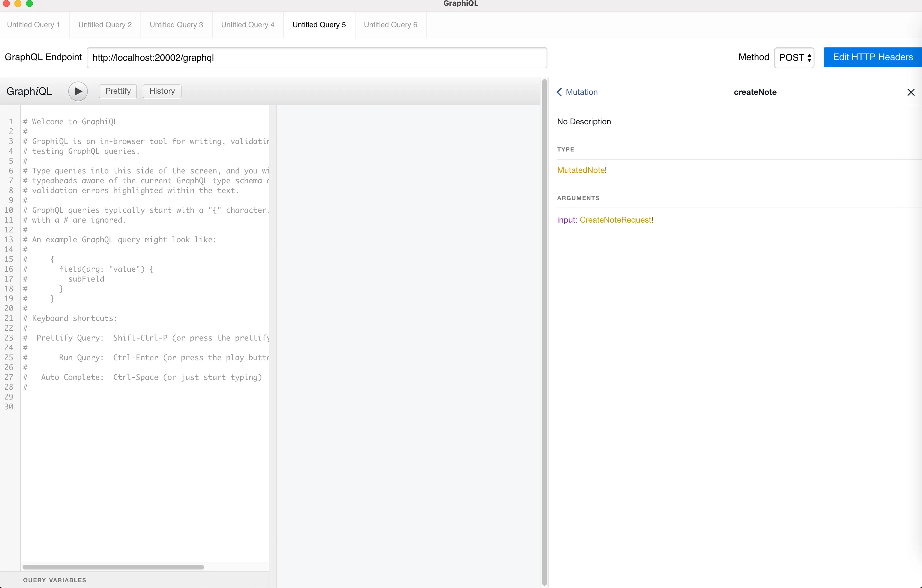Click the 'Run Query' comment line
This screenshot has height=588, width=922.
(x=146, y=358)
